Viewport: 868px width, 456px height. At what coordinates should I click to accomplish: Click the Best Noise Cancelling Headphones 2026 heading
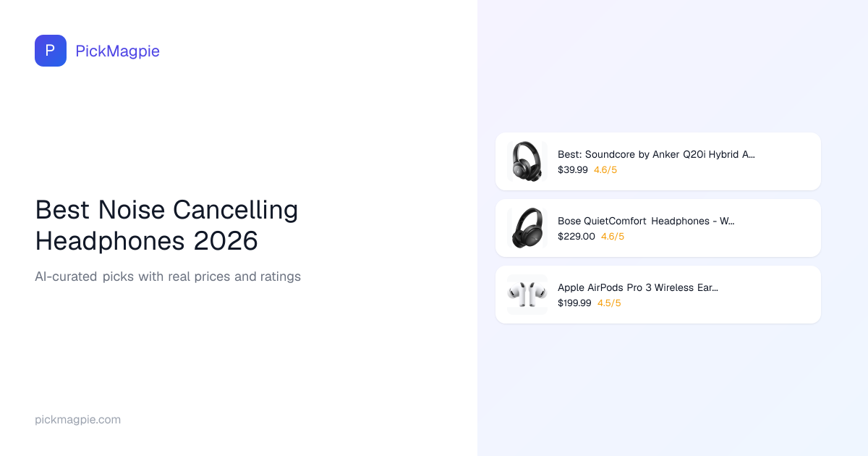pyautogui.click(x=166, y=225)
